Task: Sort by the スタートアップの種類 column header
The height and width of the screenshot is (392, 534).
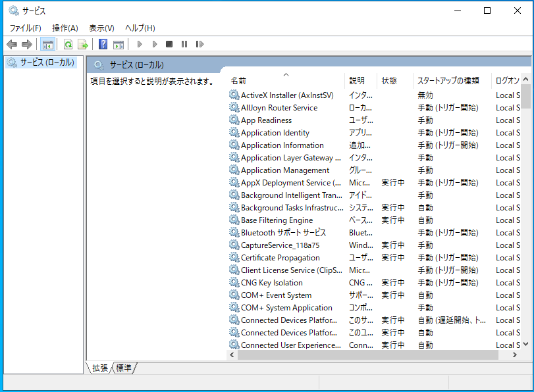Action: [x=452, y=81]
